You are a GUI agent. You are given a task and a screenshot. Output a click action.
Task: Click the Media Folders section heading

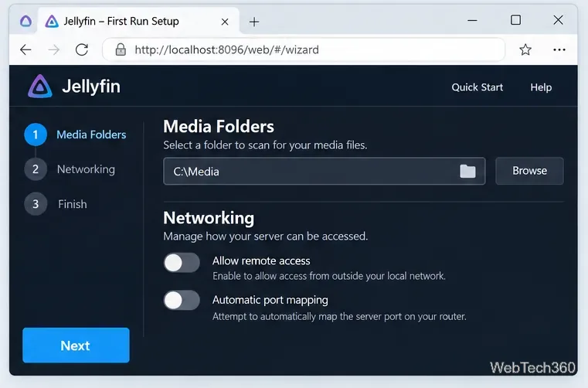pos(219,127)
